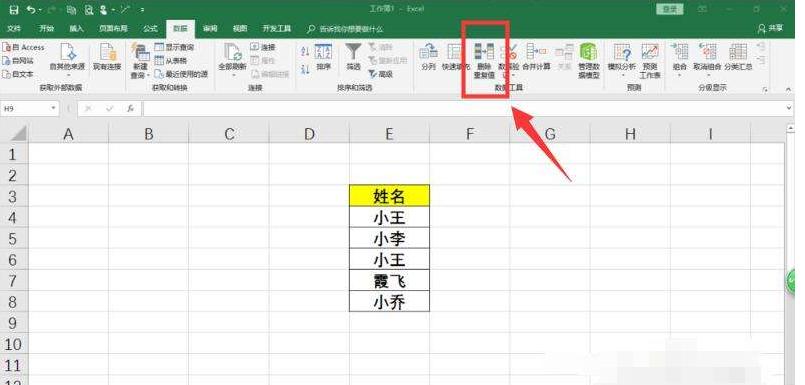Click the Data Validation (数据验证) icon
Screen dimensions: 805x385
tap(509, 51)
